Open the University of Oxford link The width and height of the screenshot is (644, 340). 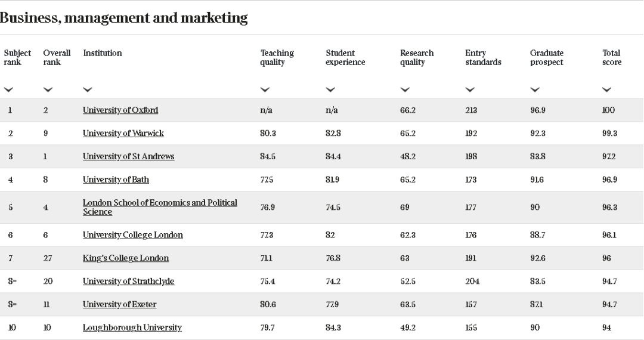click(120, 110)
